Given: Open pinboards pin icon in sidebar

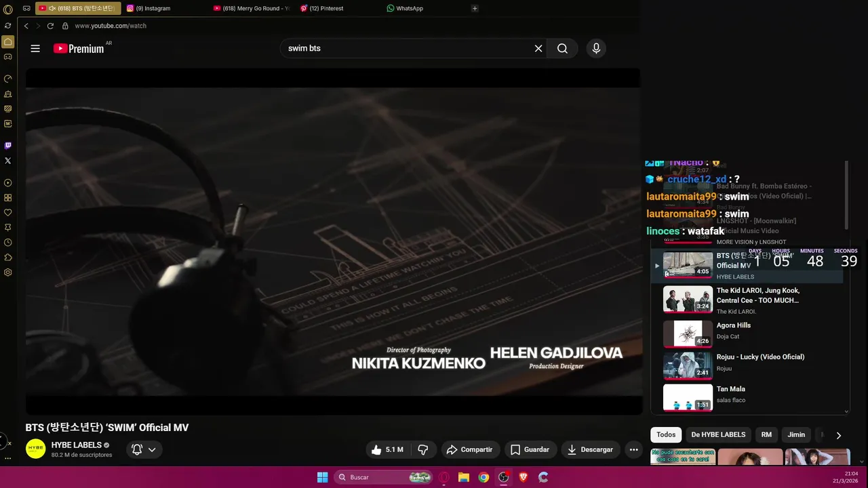Looking at the screenshot, I should [x=8, y=228].
